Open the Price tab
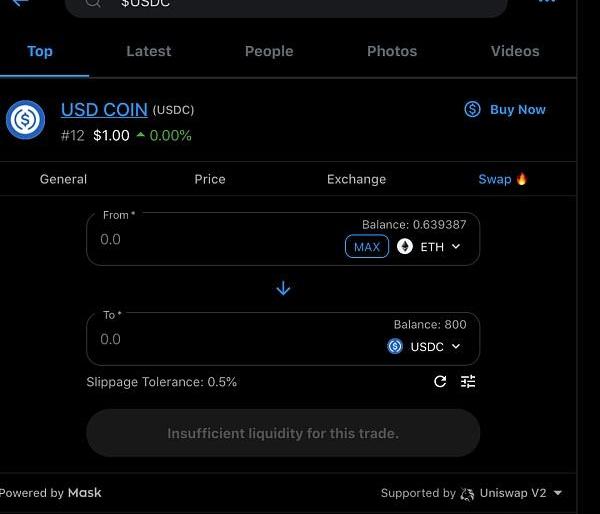Image resolution: width=600 pixels, height=514 pixels. tap(210, 179)
